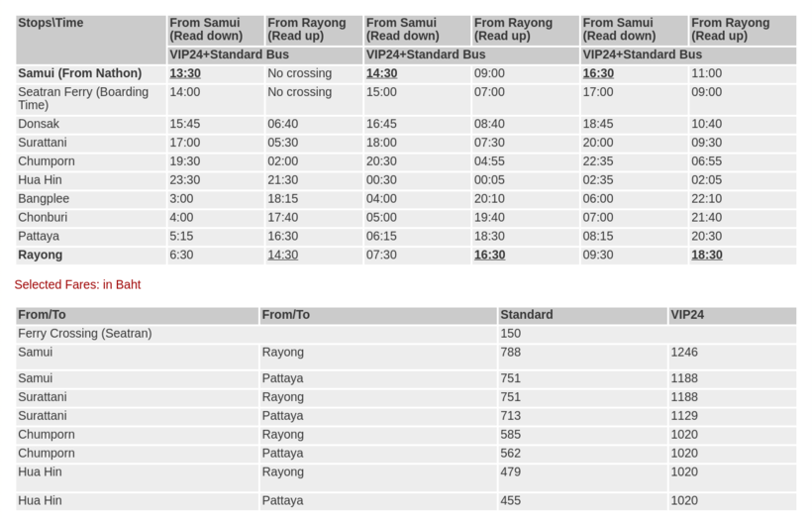Click the Standard fare column header
The width and height of the screenshot is (812, 519).
point(527,315)
